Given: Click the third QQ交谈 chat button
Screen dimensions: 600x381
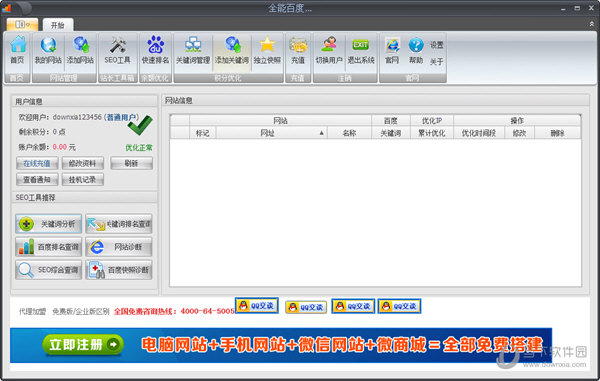Looking at the screenshot, I should click(x=353, y=306).
